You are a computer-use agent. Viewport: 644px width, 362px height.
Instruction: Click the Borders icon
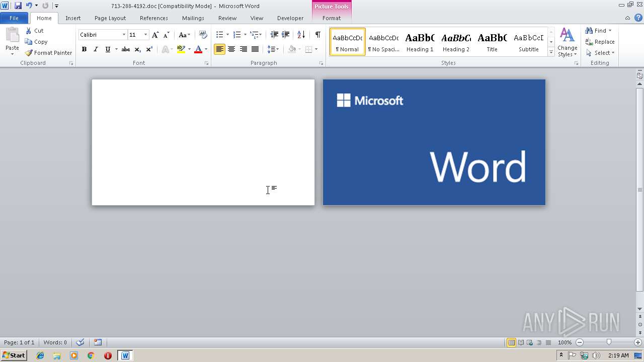click(308, 49)
